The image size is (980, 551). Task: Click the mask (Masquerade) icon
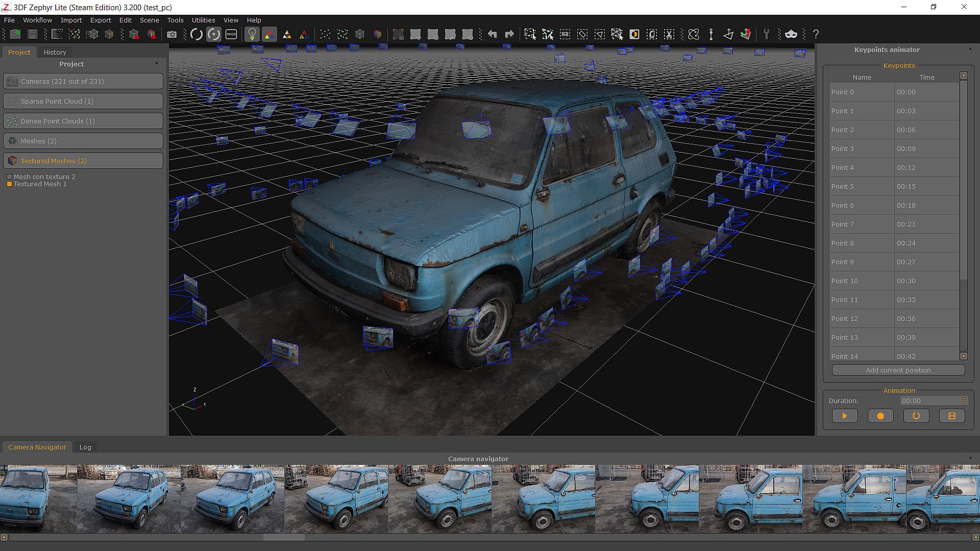[x=791, y=34]
